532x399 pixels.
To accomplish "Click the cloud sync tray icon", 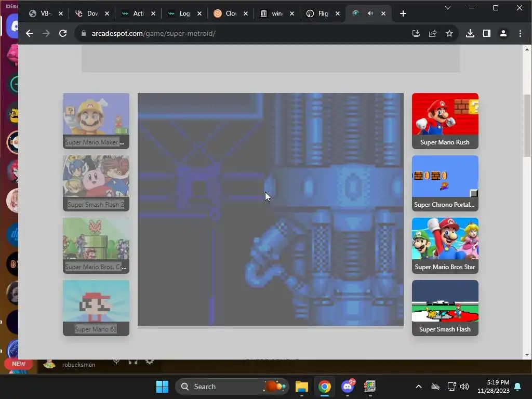I will point(435,387).
